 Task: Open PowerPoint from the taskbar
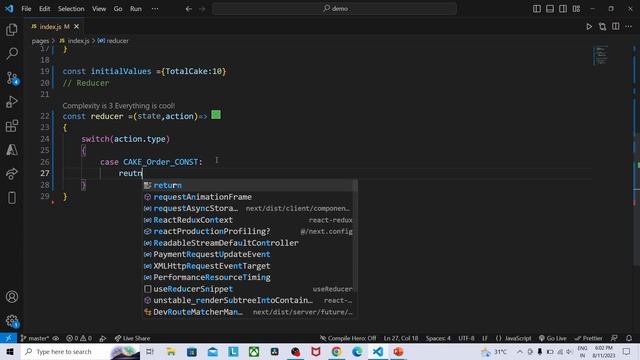pos(398,351)
